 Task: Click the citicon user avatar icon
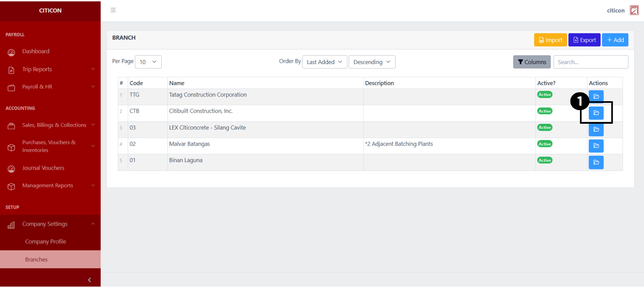pyautogui.click(x=634, y=11)
